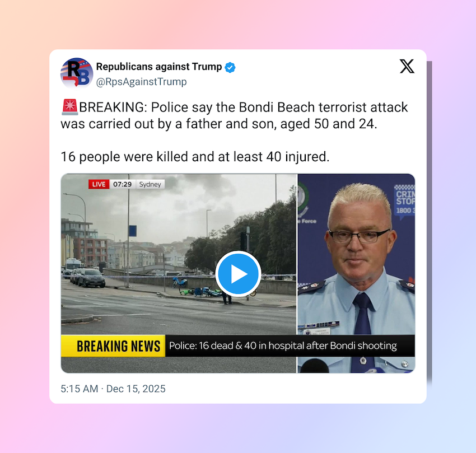The height and width of the screenshot is (453, 476).
Task: Click the red siren emoji before BREAKING
Action: pos(69,107)
